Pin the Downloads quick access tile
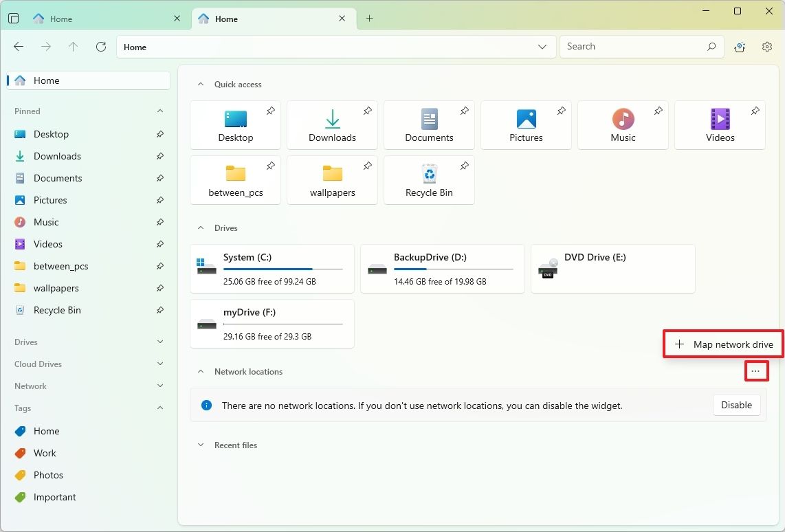The width and height of the screenshot is (785, 532). pyautogui.click(x=367, y=110)
